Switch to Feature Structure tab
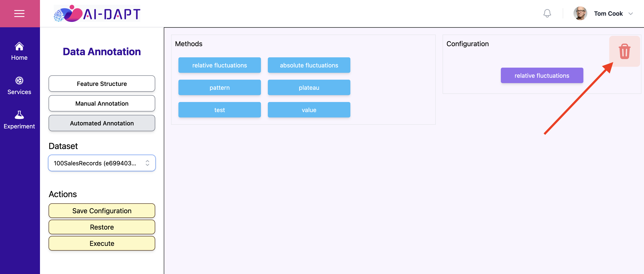Image resolution: width=644 pixels, height=274 pixels. point(102,84)
